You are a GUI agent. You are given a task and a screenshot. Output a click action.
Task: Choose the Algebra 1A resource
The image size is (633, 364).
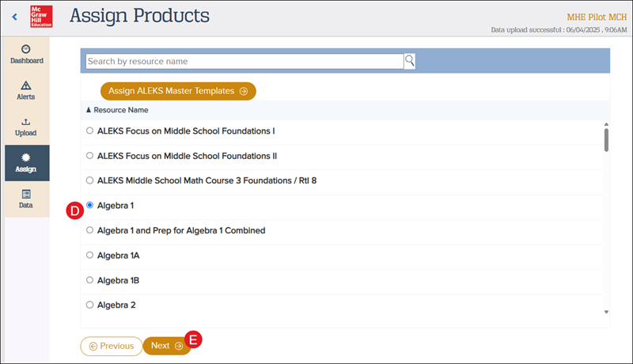[x=89, y=256]
